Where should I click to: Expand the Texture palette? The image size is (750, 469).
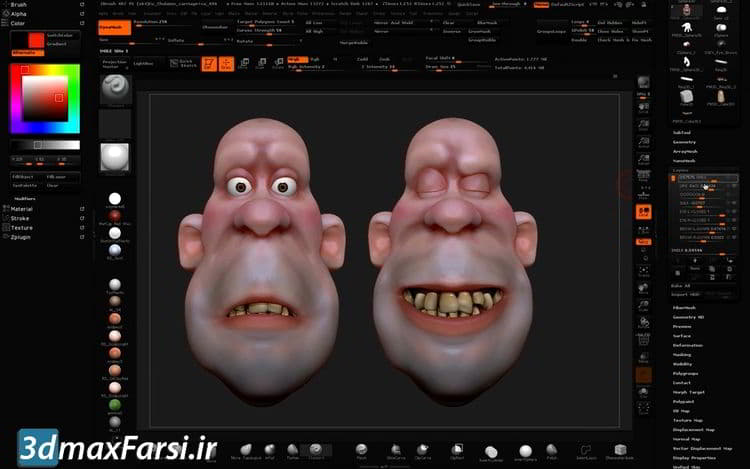point(22,228)
